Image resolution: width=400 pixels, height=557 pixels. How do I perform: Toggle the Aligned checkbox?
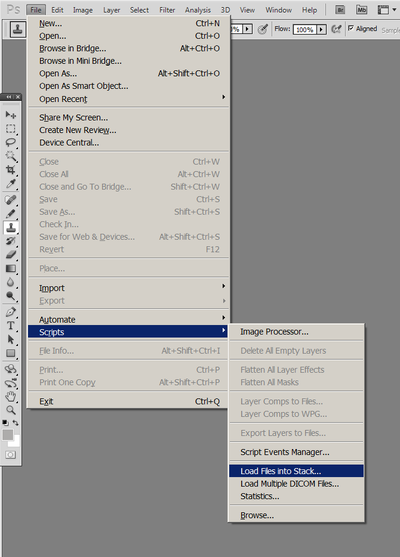click(351, 28)
